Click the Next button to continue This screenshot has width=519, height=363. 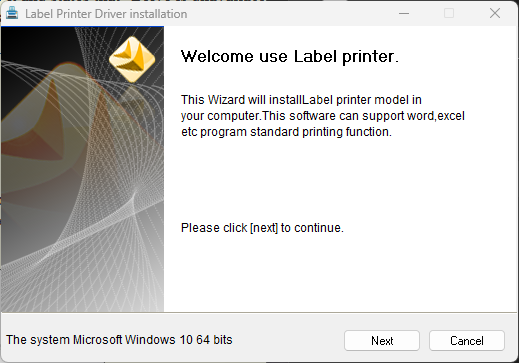click(x=382, y=340)
